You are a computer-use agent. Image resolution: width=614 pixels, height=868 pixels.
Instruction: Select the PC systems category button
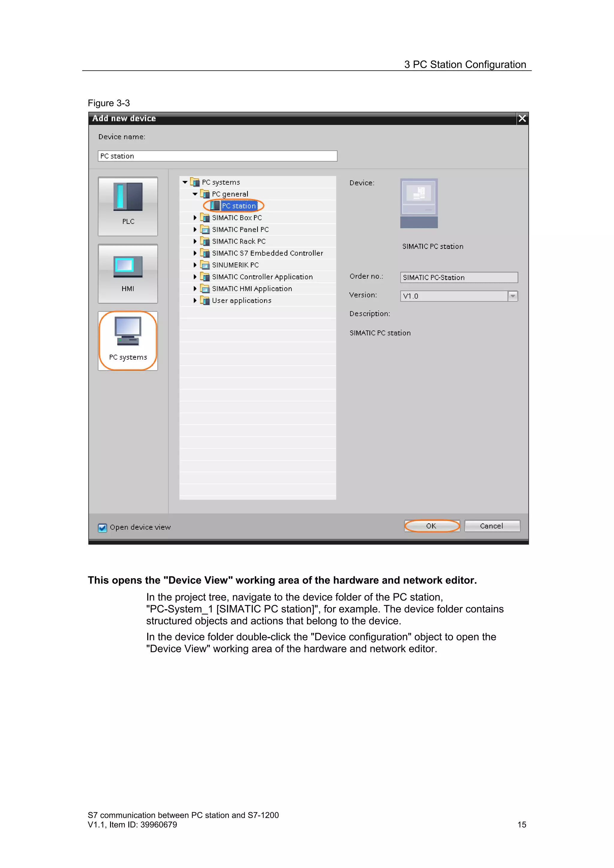tap(128, 341)
